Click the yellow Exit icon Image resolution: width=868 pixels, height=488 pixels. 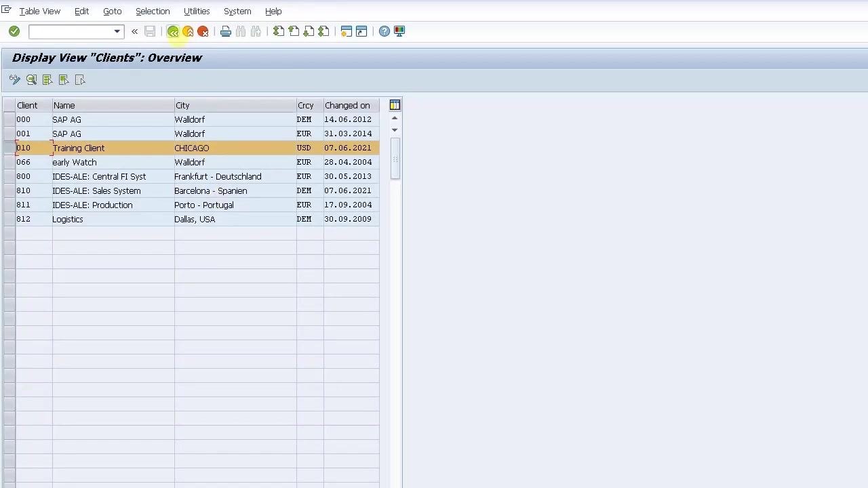pyautogui.click(x=188, y=31)
